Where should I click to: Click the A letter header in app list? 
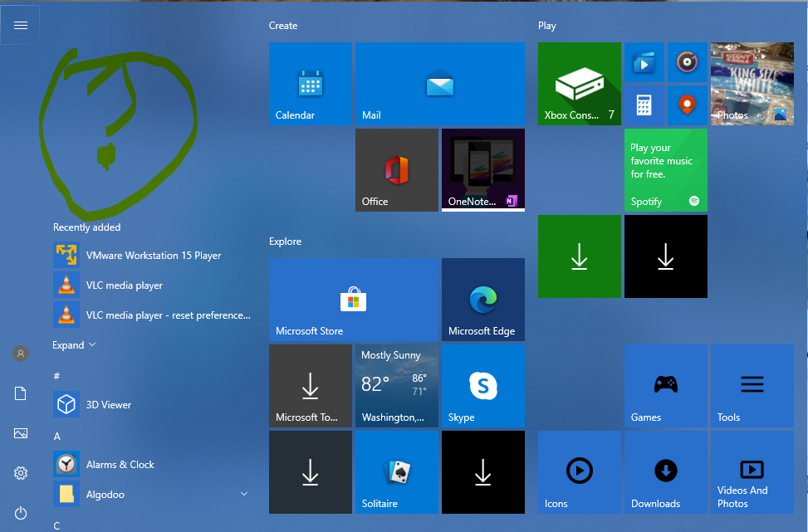click(57, 437)
